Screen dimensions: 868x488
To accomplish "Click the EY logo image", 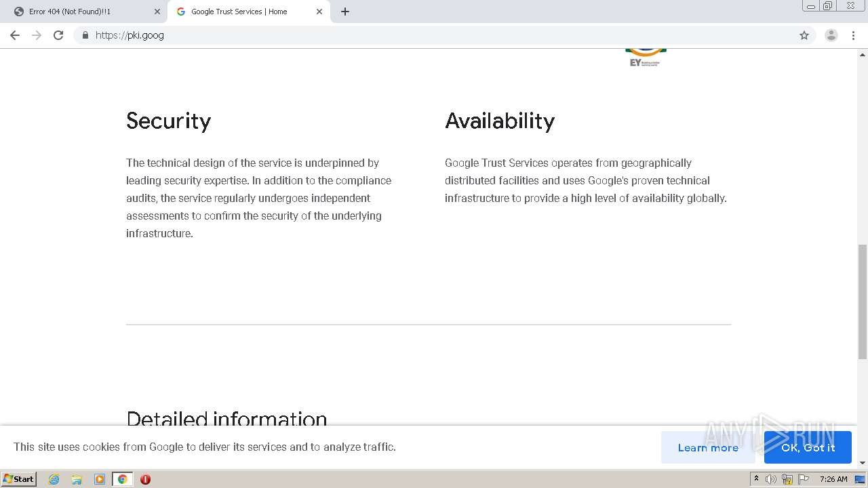I will click(x=646, y=58).
